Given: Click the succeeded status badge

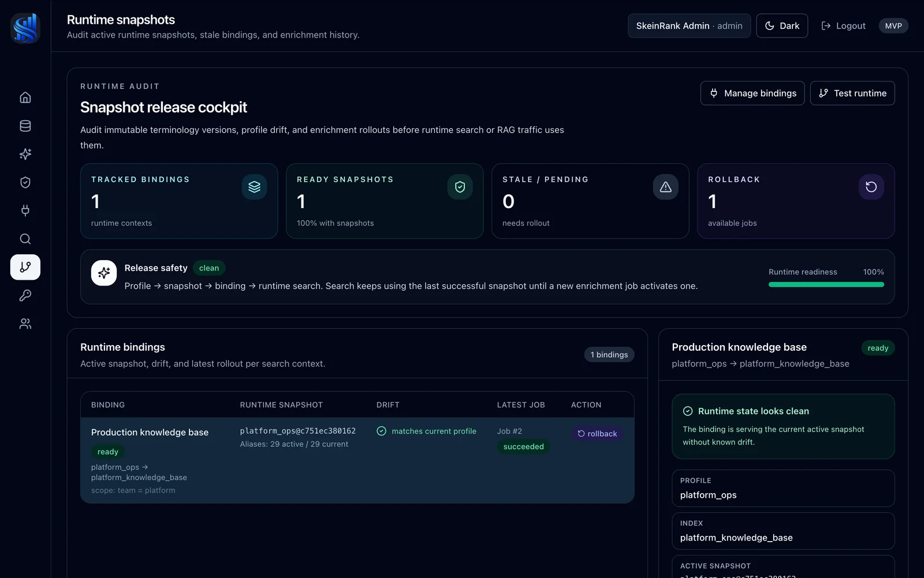Looking at the screenshot, I should click(x=523, y=446).
